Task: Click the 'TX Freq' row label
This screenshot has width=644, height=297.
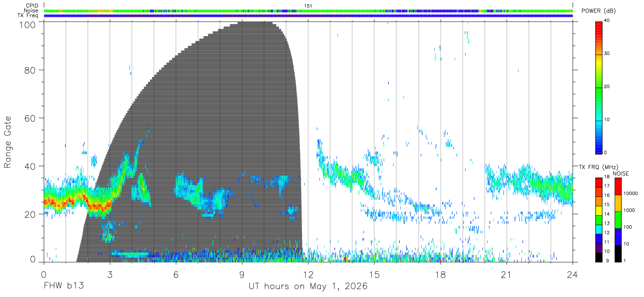Action: click(x=28, y=16)
